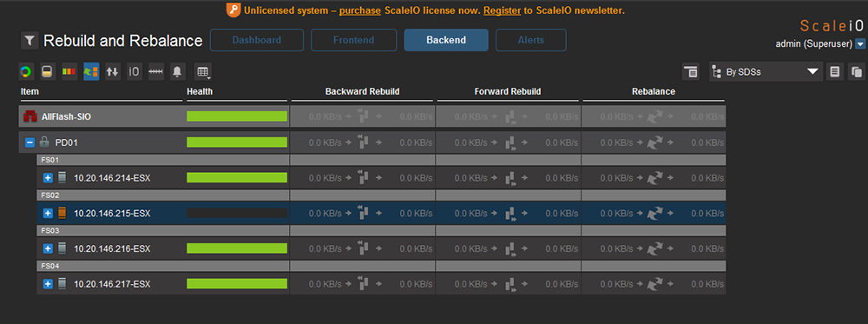Open the By SDSs grouping dropdown
This screenshot has width=868, height=324.
coord(765,71)
